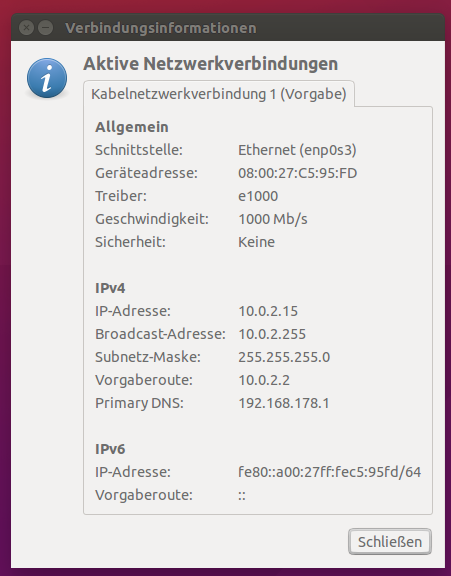Minimize the Verbindungsinformationen window
Viewport: 451px width, 576px height.
click(x=46, y=28)
